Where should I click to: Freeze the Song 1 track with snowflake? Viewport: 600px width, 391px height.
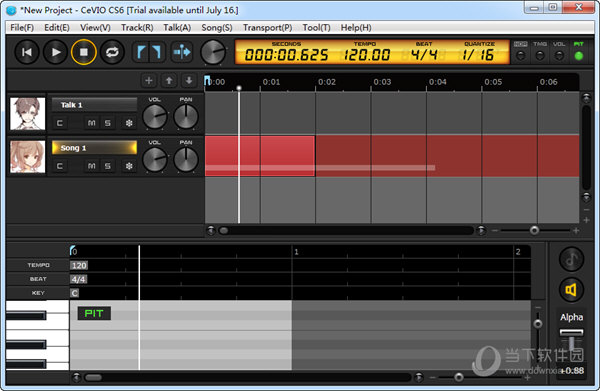tap(129, 166)
